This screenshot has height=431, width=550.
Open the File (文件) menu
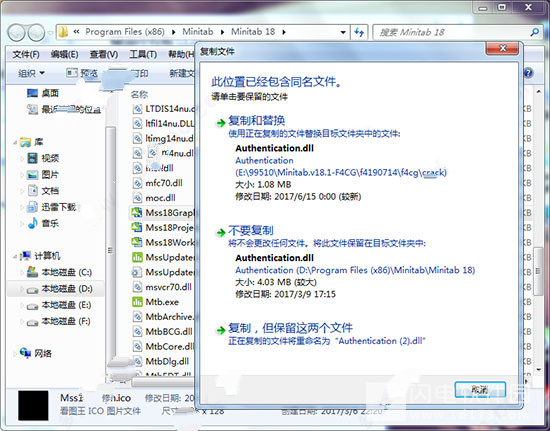click(26, 54)
